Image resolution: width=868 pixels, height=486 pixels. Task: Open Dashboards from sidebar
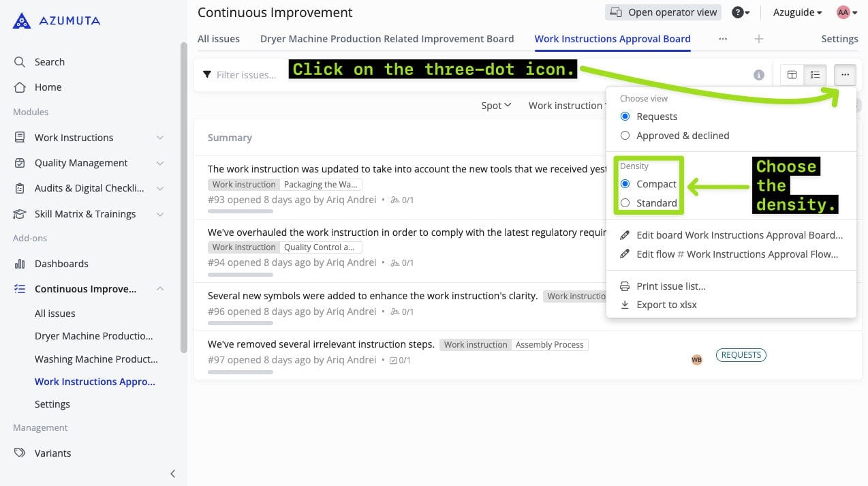pyautogui.click(x=61, y=264)
